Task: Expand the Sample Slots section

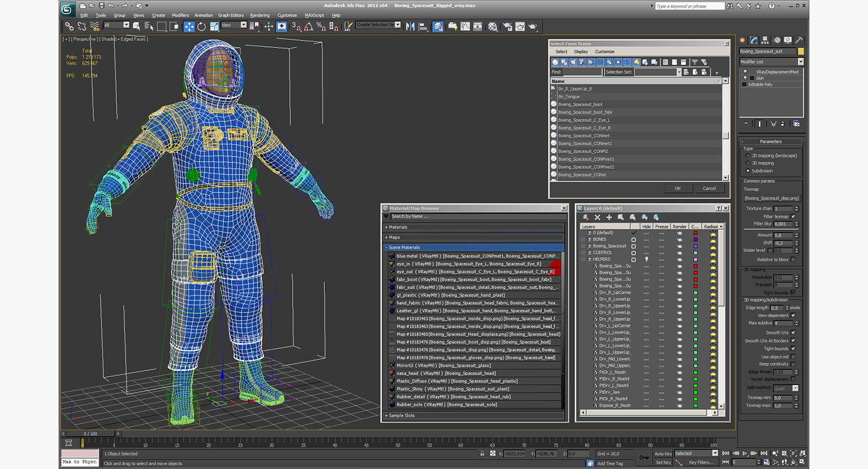Action: pyautogui.click(x=474, y=416)
